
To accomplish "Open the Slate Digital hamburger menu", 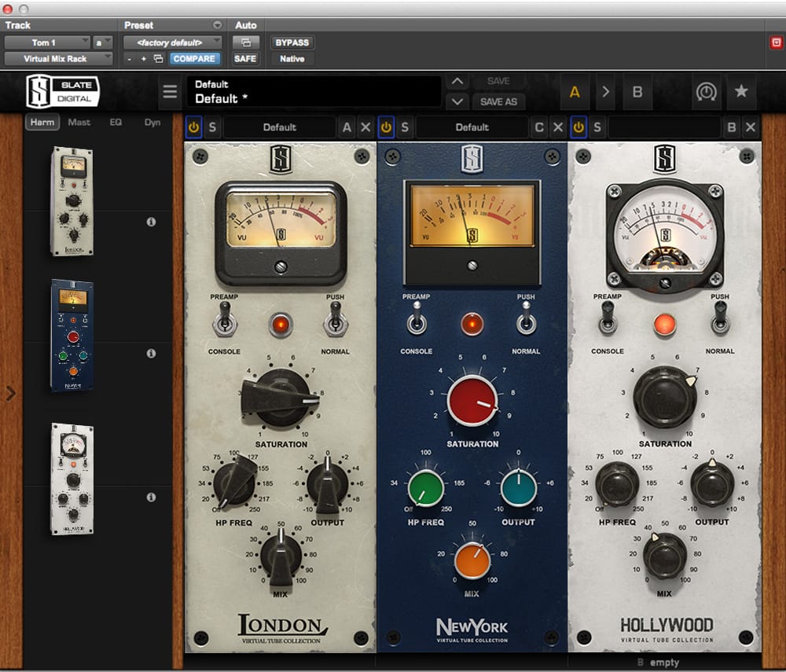I will coord(170,92).
